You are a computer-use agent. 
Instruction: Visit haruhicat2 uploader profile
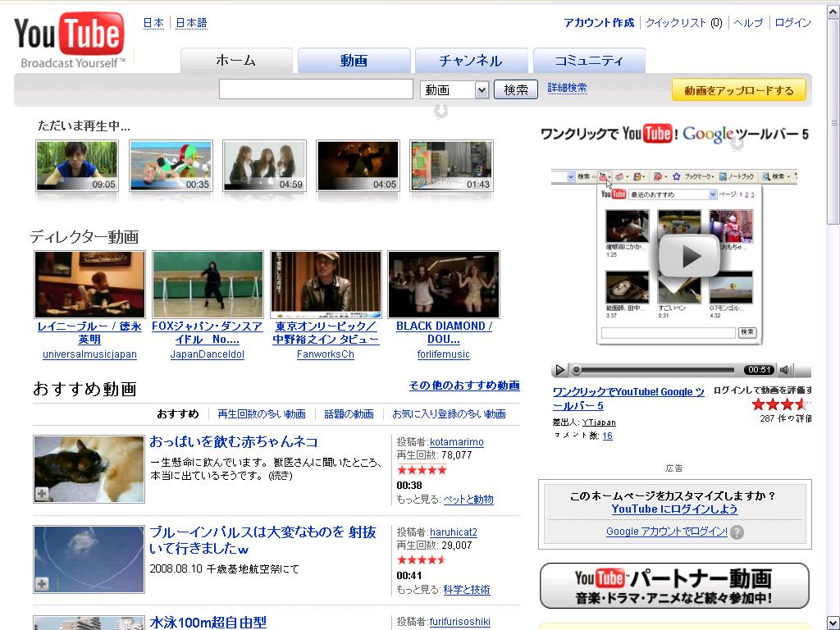tap(453, 532)
